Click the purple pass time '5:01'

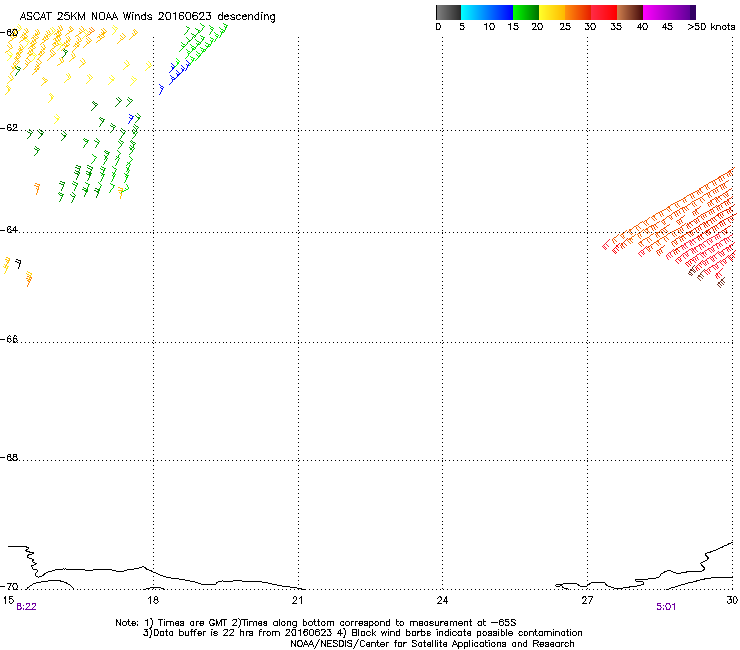click(666, 607)
